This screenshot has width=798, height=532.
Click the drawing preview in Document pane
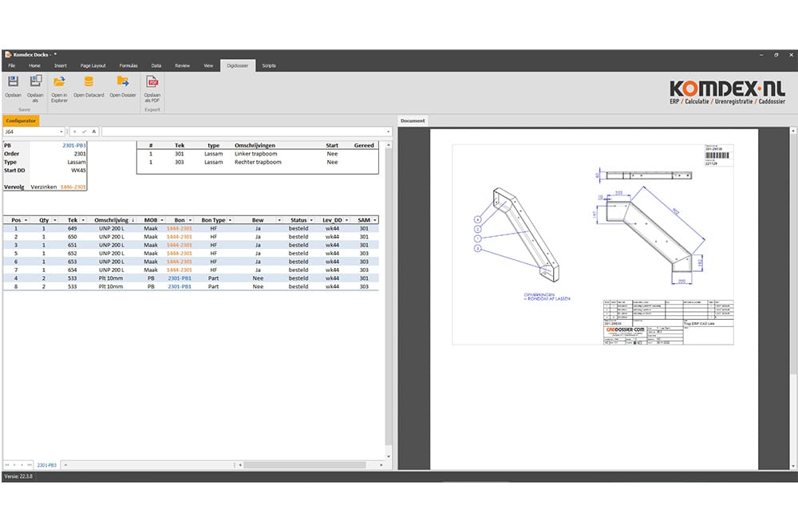(x=593, y=245)
